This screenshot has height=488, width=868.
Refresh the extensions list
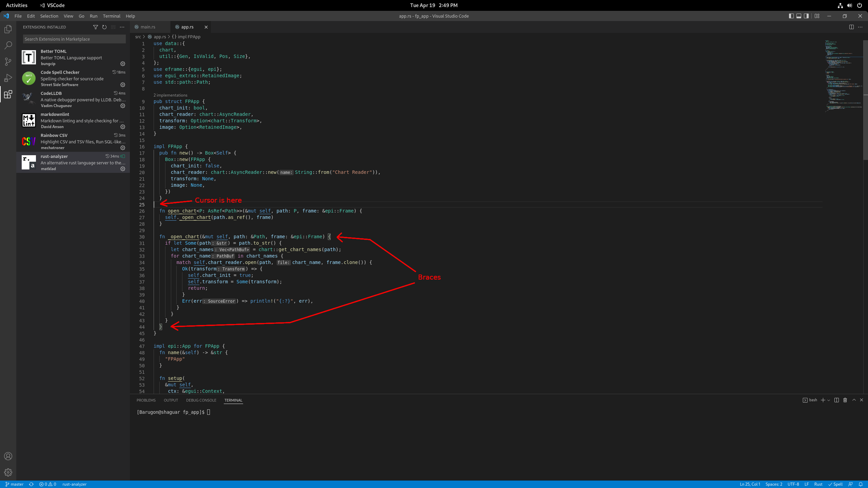pyautogui.click(x=104, y=27)
